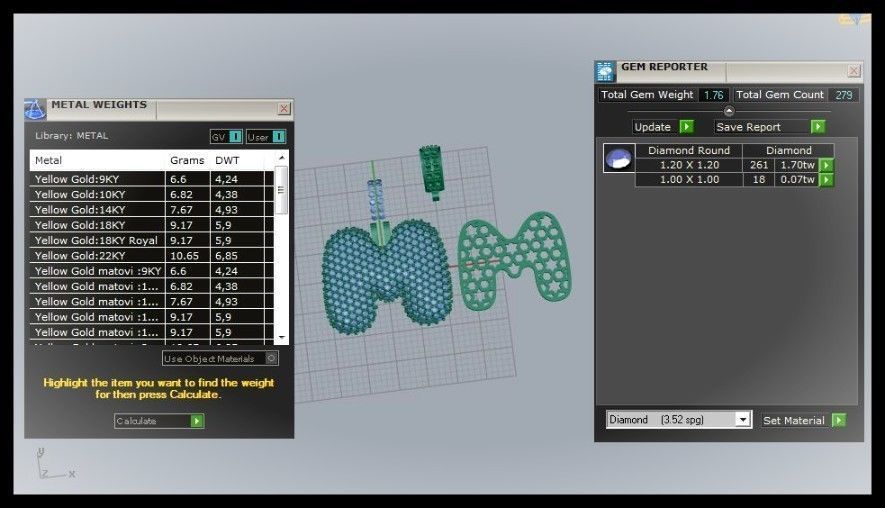
Task: Select the Yellow Gold:10KY row
Action: click(152, 194)
